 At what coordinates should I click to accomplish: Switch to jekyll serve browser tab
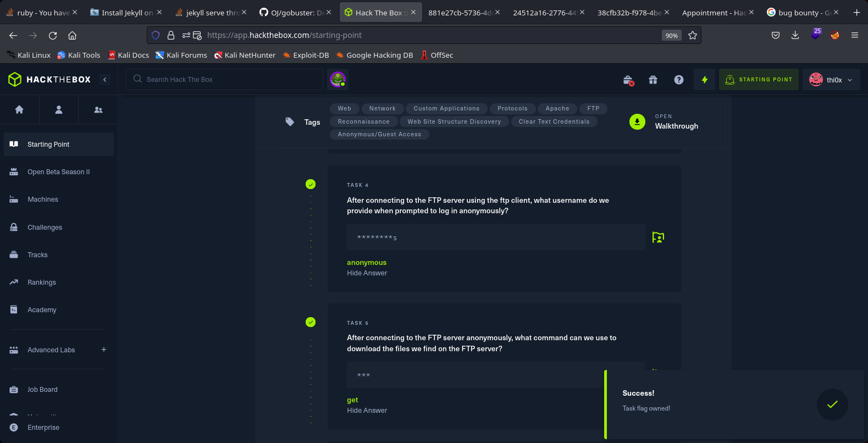point(211,12)
